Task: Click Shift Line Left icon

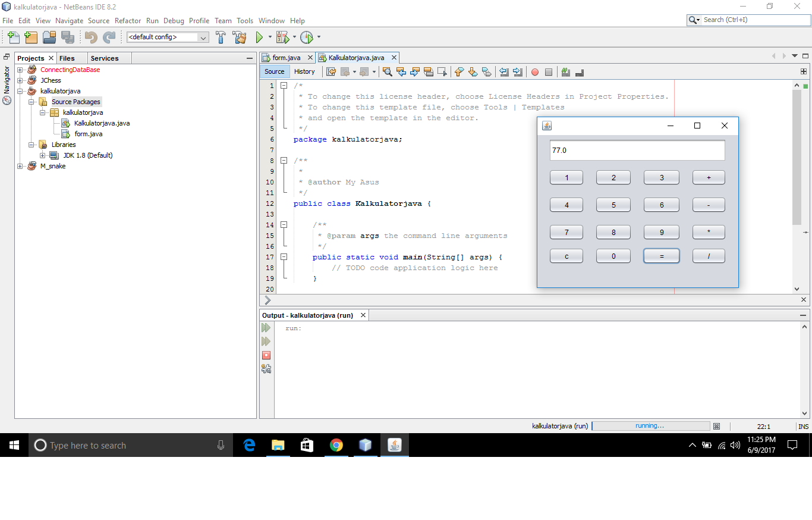Action: pyautogui.click(x=504, y=72)
